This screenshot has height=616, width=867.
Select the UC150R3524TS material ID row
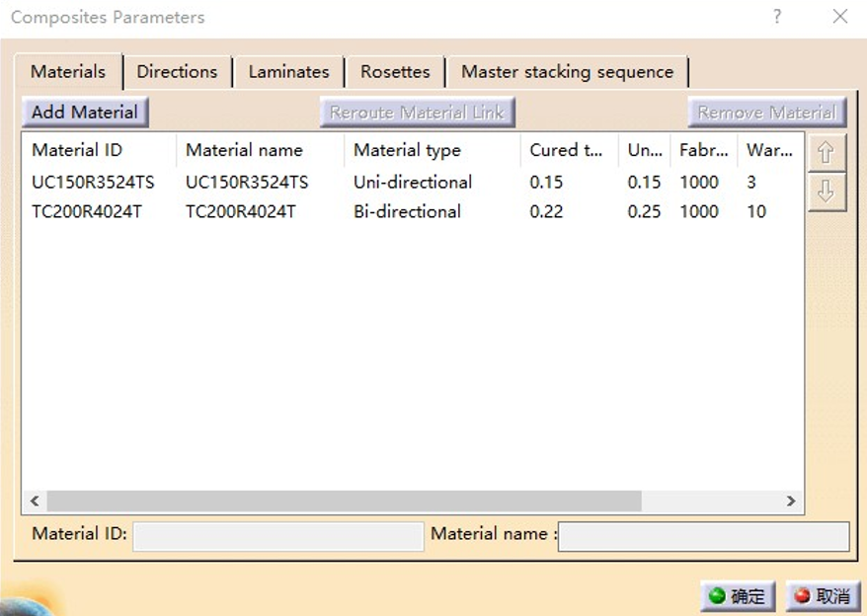click(x=93, y=182)
